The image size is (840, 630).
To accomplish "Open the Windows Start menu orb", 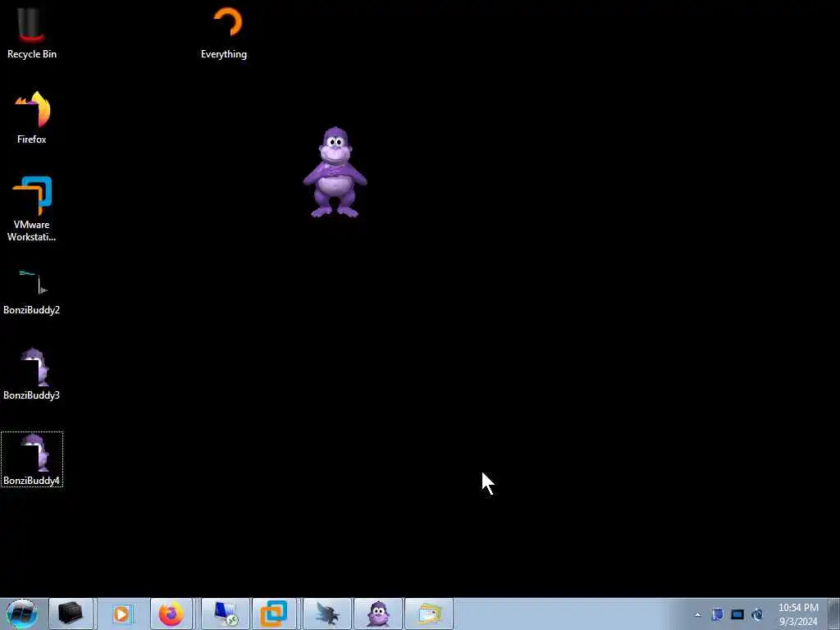I will 21,614.
